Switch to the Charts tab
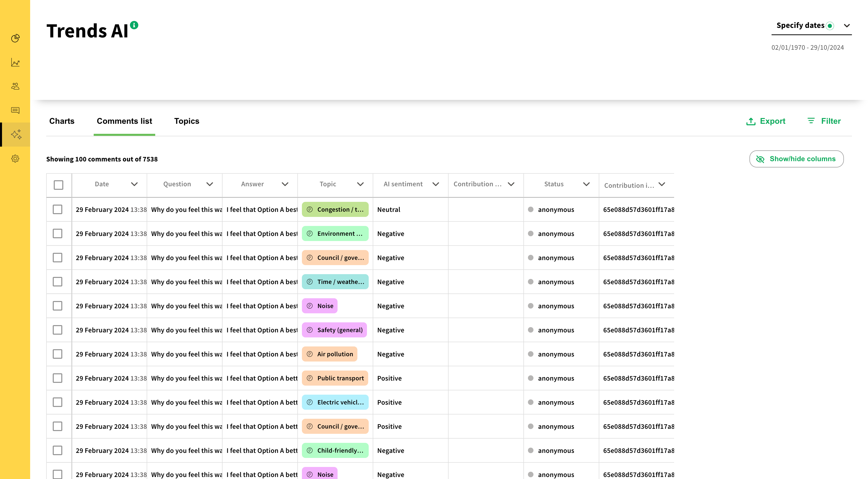The image size is (868, 479). [x=62, y=121]
